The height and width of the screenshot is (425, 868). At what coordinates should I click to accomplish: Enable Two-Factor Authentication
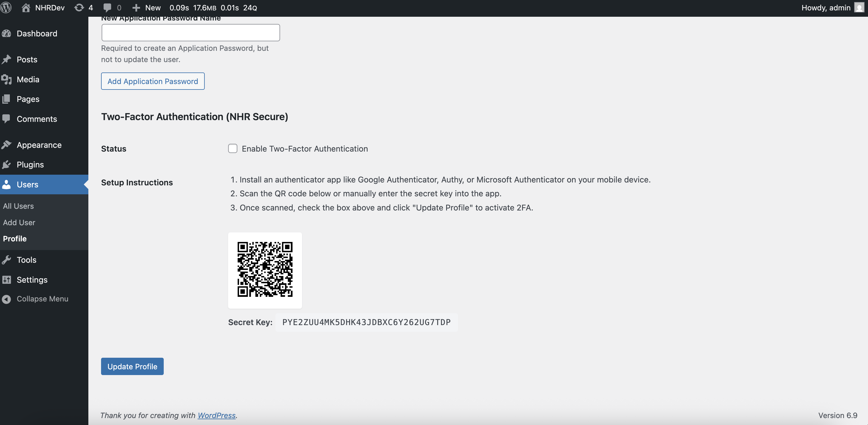click(x=232, y=148)
